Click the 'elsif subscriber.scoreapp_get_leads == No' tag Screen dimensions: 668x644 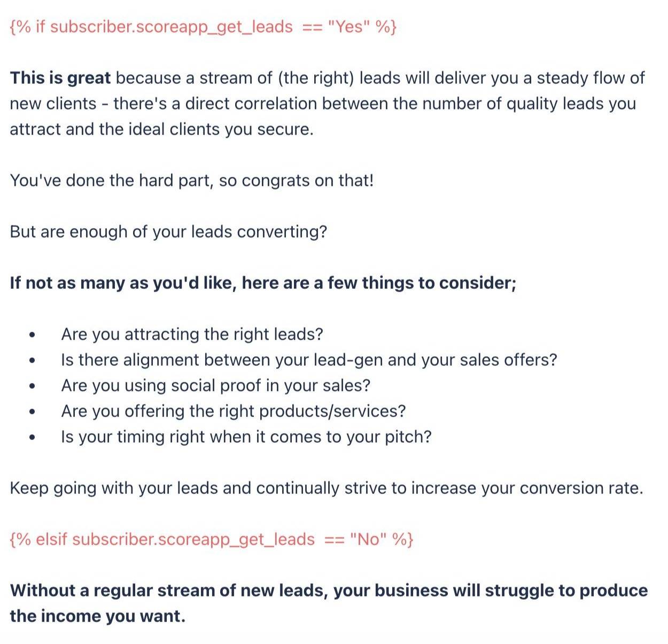click(212, 539)
